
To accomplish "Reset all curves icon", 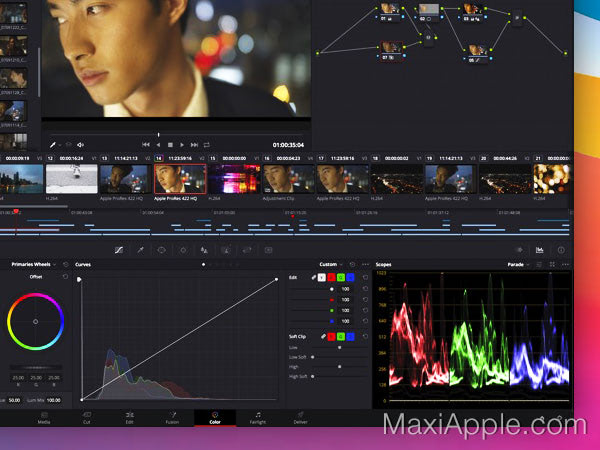I will (352, 264).
